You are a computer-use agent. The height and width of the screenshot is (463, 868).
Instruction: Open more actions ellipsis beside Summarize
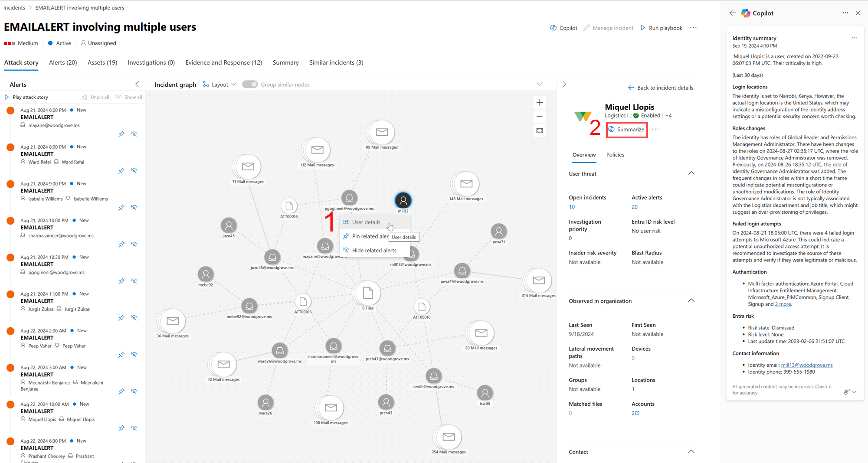pyautogui.click(x=655, y=129)
